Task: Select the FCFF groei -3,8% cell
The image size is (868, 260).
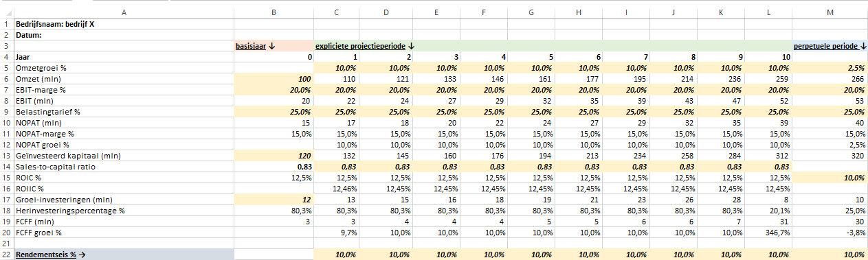Action: click(830, 233)
